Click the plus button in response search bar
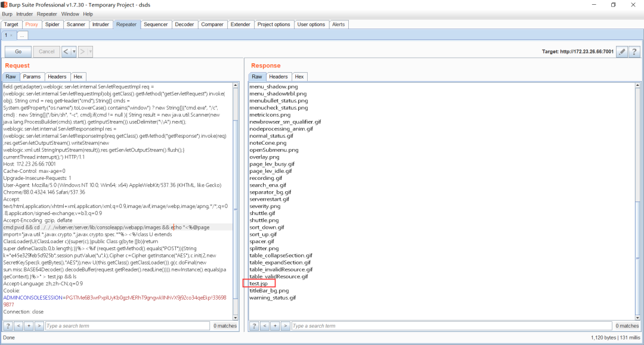The height and width of the screenshot is (345, 644). (x=275, y=326)
